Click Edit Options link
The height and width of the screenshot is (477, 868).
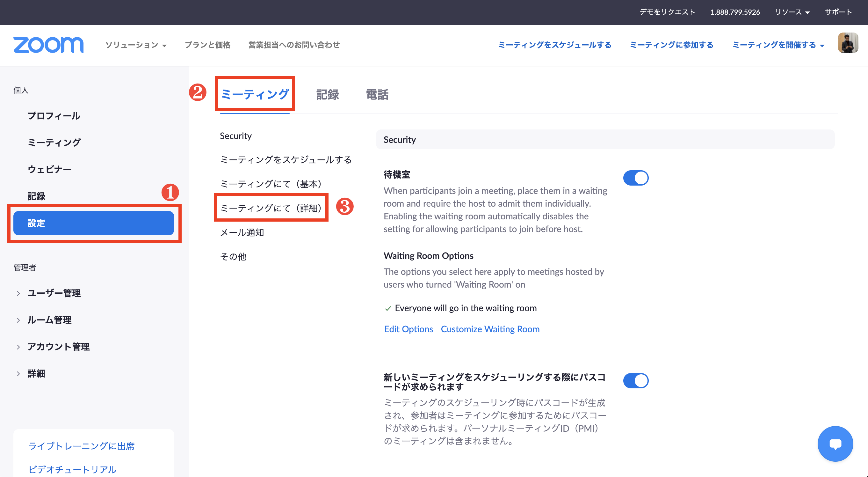pos(409,329)
